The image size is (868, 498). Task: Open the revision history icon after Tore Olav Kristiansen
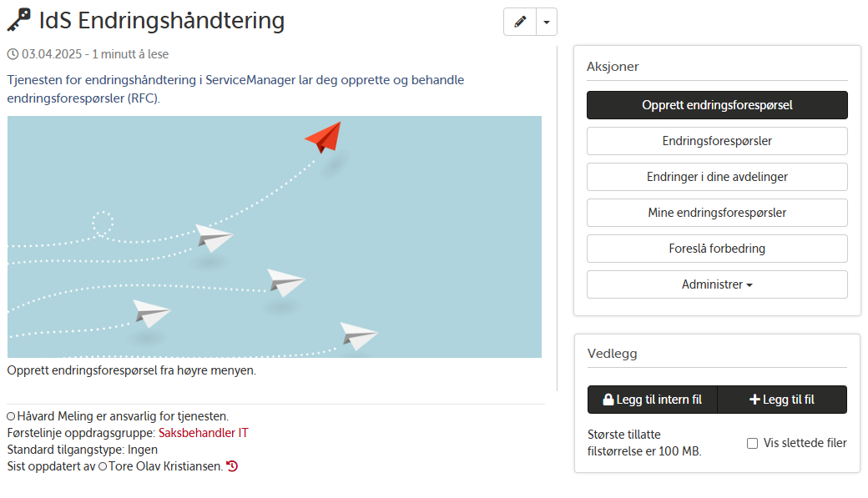(x=232, y=465)
